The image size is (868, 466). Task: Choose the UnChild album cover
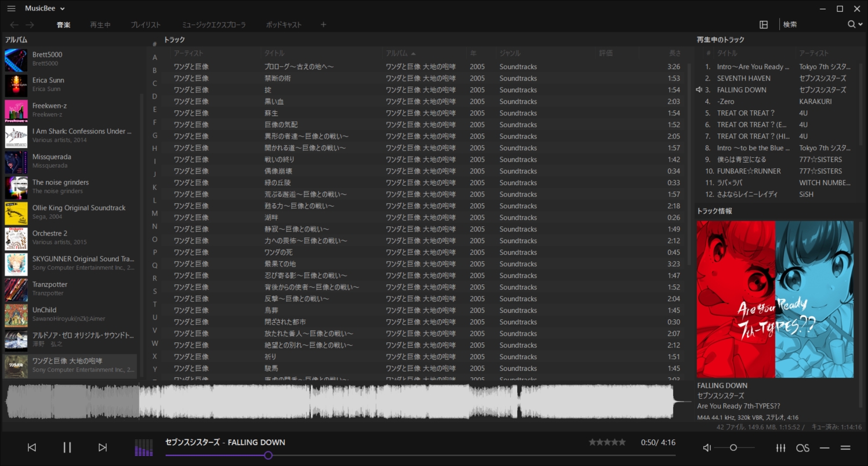(16, 315)
